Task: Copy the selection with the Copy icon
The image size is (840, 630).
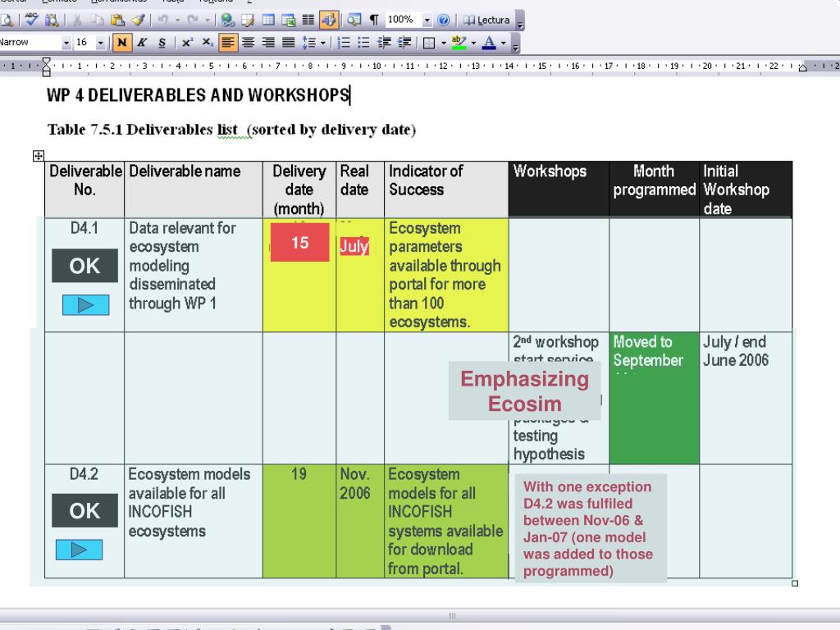Action: (97, 21)
